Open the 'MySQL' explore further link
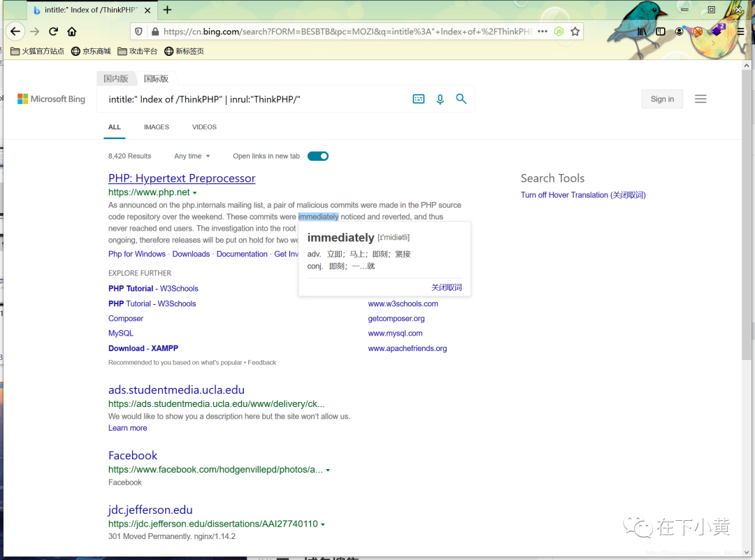Image resolution: width=755 pixels, height=560 pixels. click(x=121, y=333)
